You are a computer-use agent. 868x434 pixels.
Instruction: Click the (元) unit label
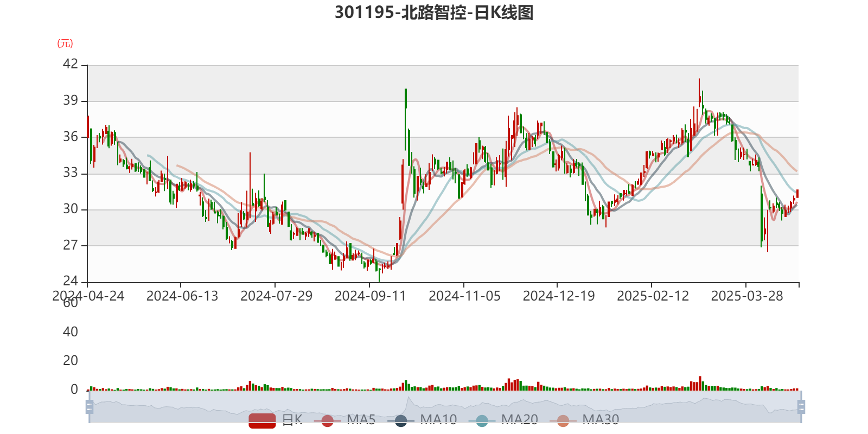[x=65, y=43]
